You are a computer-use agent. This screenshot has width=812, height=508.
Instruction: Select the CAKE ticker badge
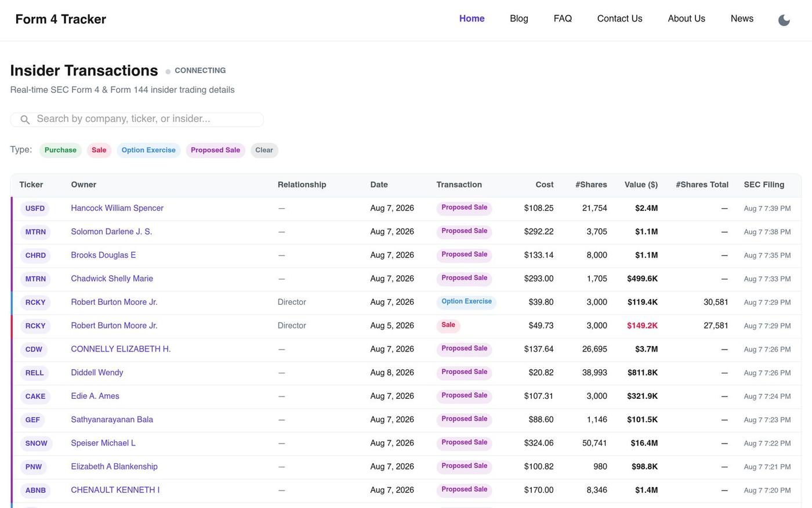pos(35,397)
